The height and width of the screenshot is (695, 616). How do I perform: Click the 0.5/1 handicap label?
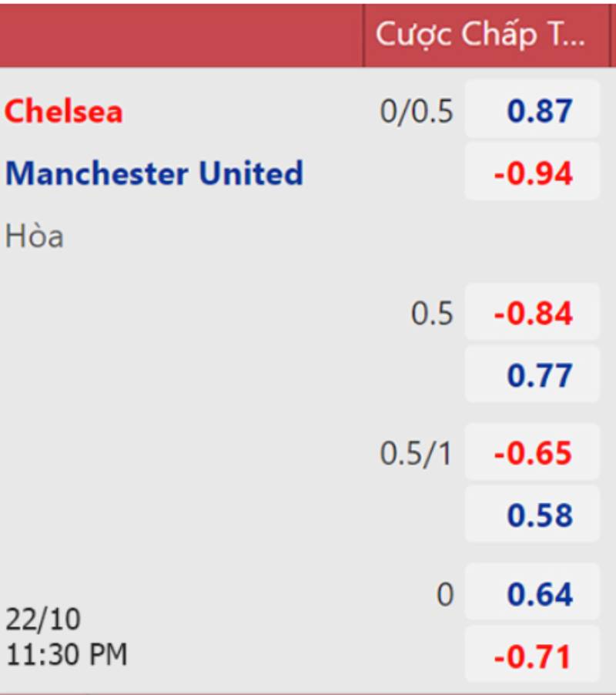click(417, 454)
